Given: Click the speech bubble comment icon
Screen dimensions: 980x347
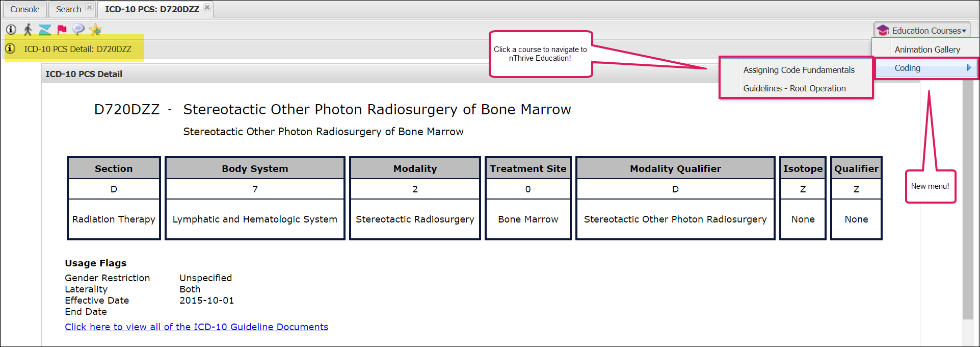Looking at the screenshot, I should [x=78, y=30].
